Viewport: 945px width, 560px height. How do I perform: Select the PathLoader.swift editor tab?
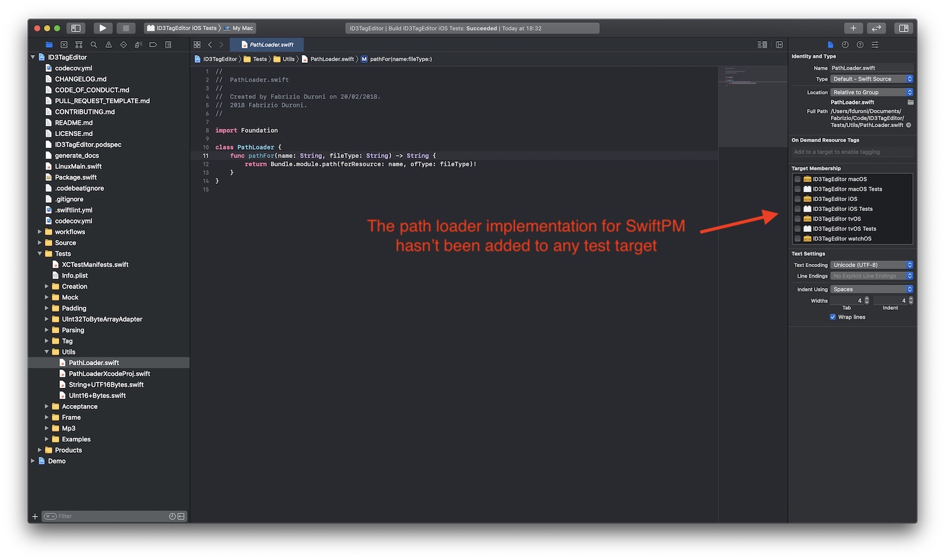click(x=266, y=45)
